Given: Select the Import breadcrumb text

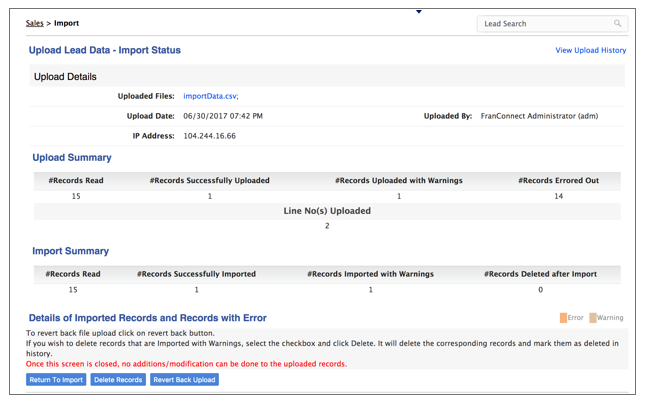Looking at the screenshot, I should pyautogui.click(x=66, y=23).
